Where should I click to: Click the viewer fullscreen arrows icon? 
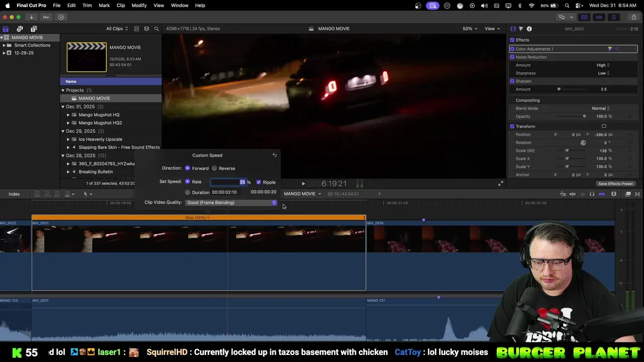(x=501, y=184)
